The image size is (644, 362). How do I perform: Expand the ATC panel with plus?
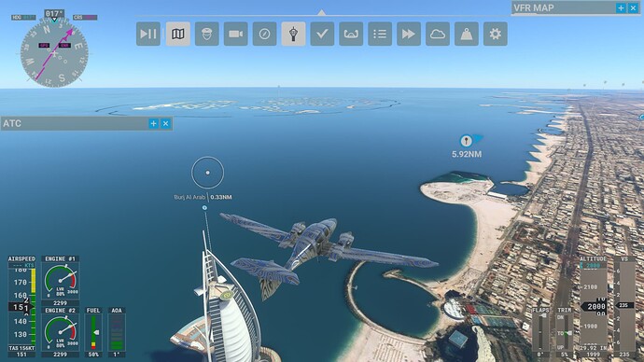[153, 123]
